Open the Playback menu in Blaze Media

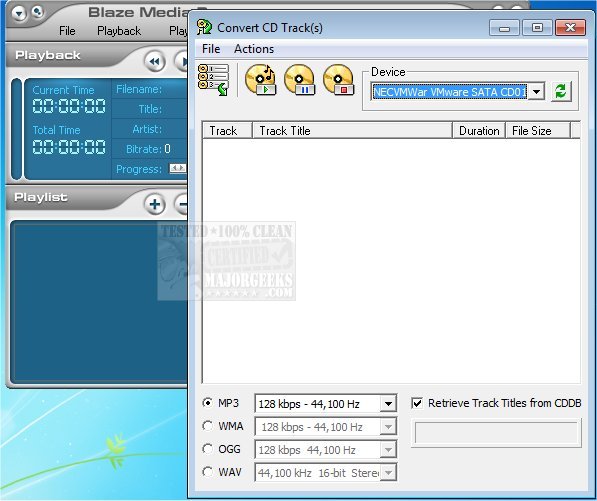pyautogui.click(x=119, y=30)
